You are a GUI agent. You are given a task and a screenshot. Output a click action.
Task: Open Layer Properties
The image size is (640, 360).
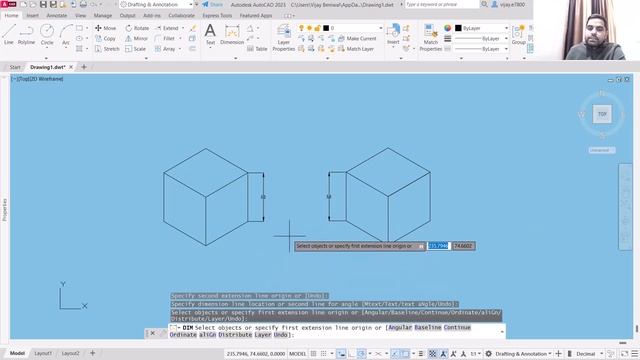coord(283,38)
